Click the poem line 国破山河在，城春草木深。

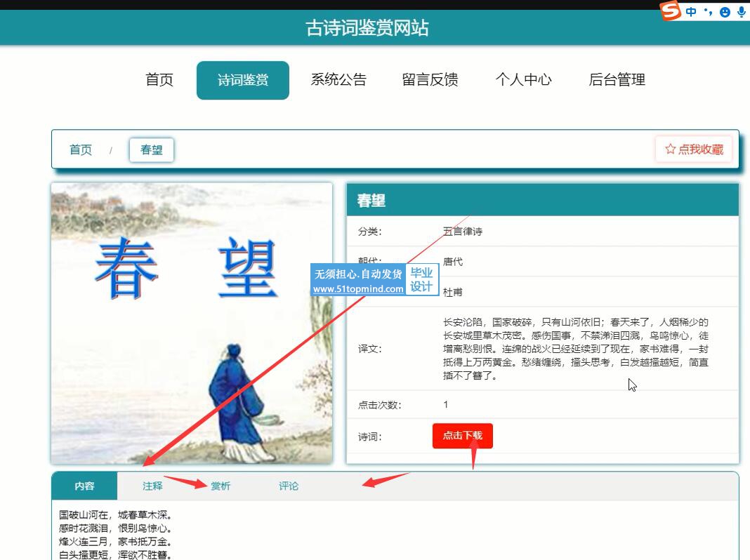click(115, 515)
